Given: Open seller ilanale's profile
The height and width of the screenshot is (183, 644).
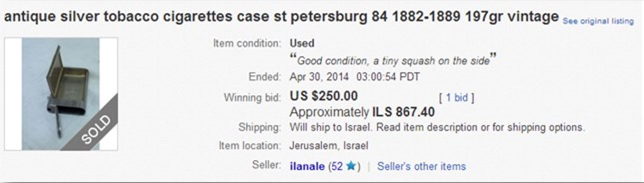Looking at the screenshot, I should pyautogui.click(x=308, y=166).
